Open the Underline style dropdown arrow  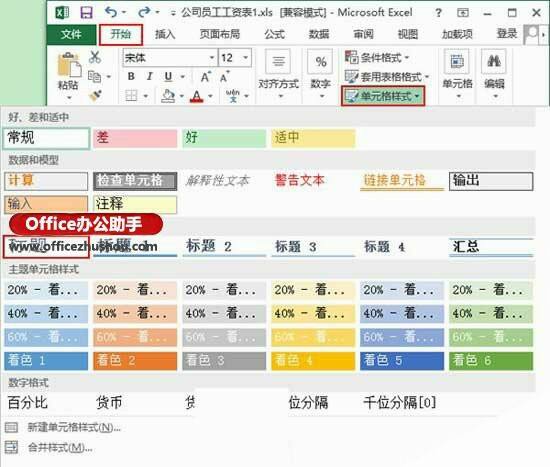pyautogui.click(x=182, y=77)
